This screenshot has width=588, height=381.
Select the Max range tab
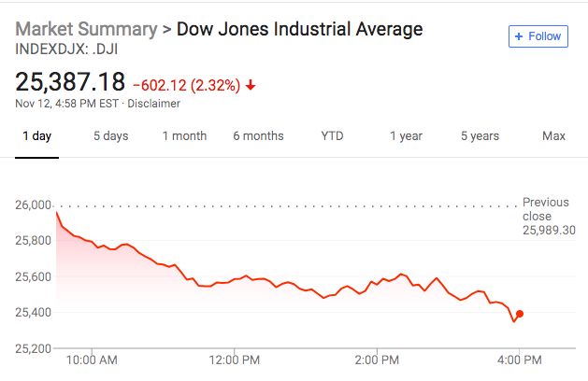(553, 136)
